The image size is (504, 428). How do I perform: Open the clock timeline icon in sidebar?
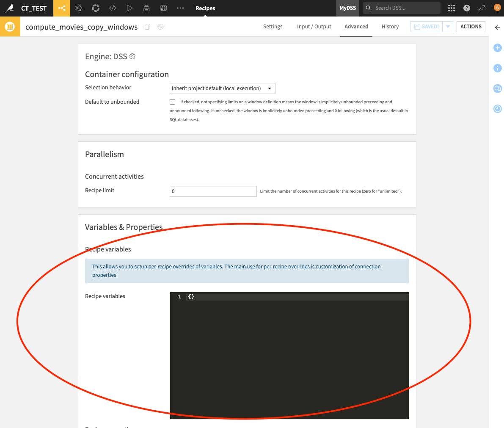coord(498,109)
